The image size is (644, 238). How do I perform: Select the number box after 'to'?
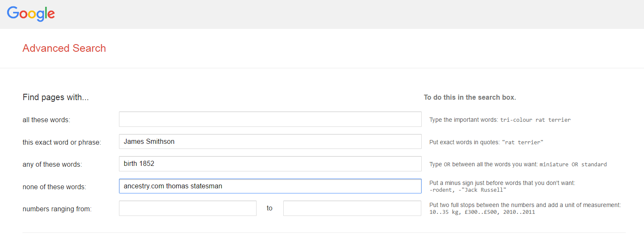(352, 208)
